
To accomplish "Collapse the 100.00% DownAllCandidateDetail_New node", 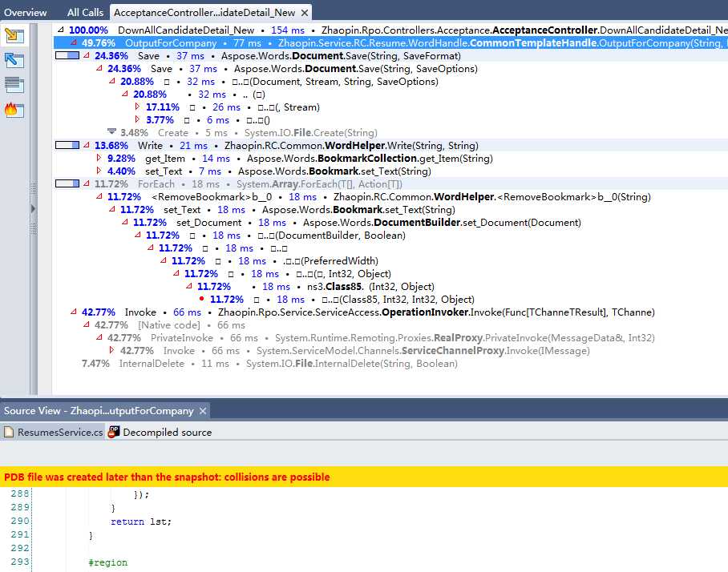I will (x=61, y=30).
